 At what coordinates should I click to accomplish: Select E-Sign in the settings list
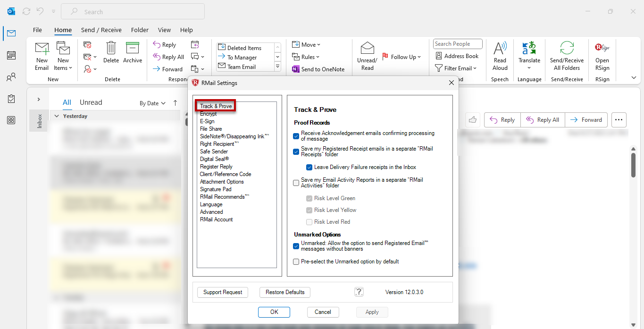[207, 121]
